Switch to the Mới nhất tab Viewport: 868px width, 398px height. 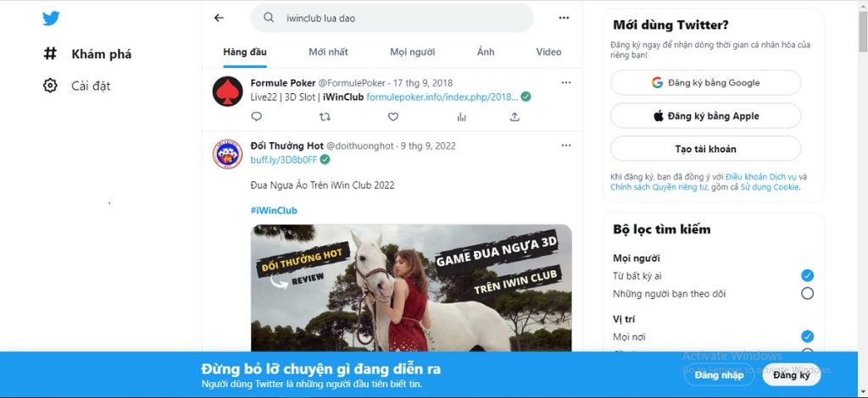[328, 52]
